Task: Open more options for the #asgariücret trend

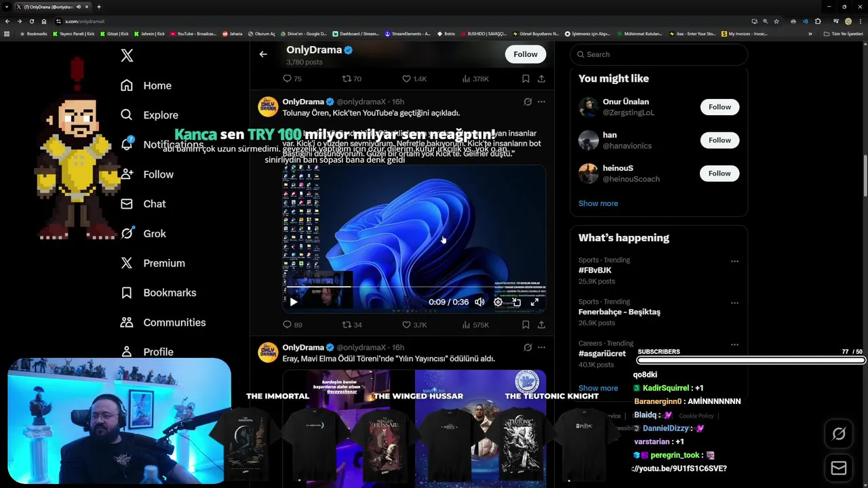Action: coord(734,344)
